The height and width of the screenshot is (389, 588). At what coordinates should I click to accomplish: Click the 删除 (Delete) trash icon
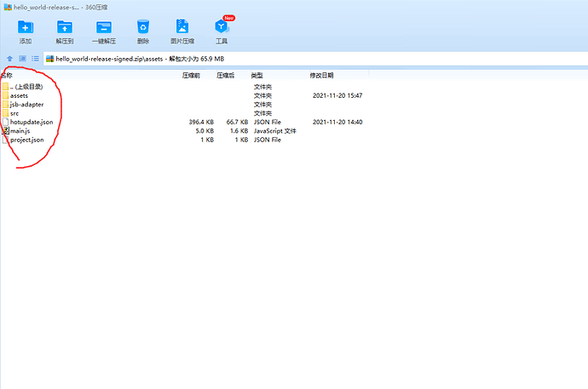click(x=143, y=27)
